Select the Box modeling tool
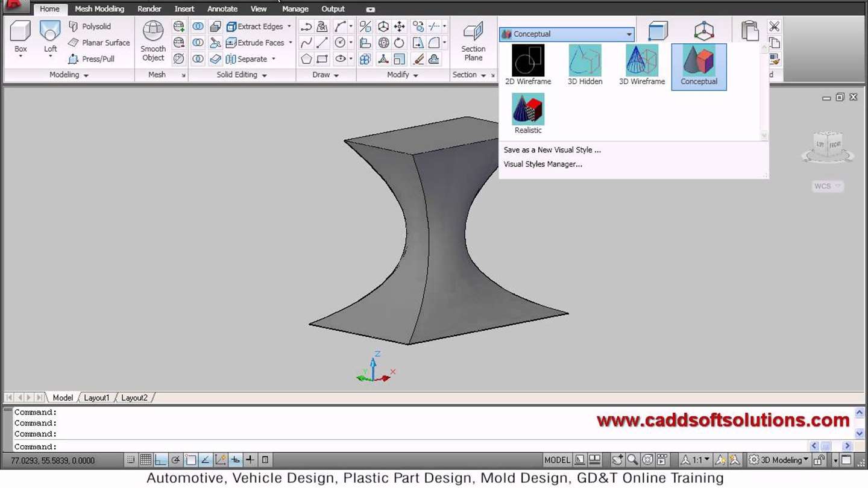 [20, 38]
